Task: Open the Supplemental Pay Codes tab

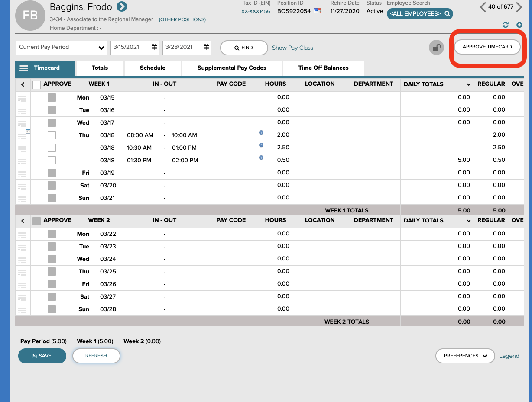Action: [x=232, y=68]
